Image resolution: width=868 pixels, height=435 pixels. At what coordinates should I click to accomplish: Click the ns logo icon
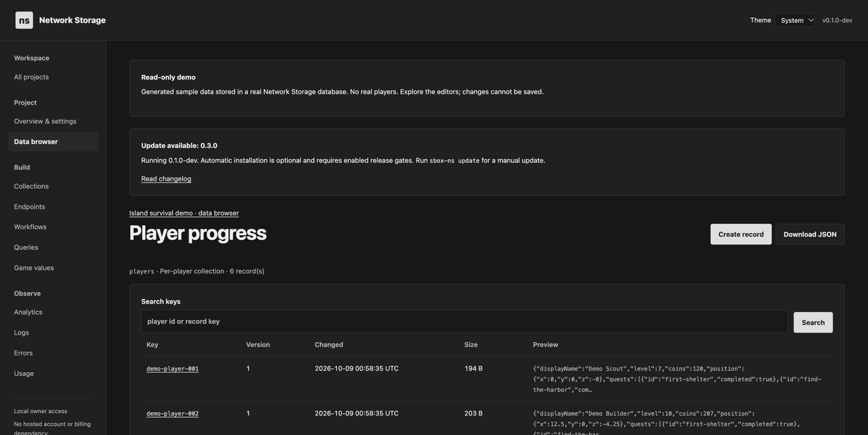pos(24,20)
